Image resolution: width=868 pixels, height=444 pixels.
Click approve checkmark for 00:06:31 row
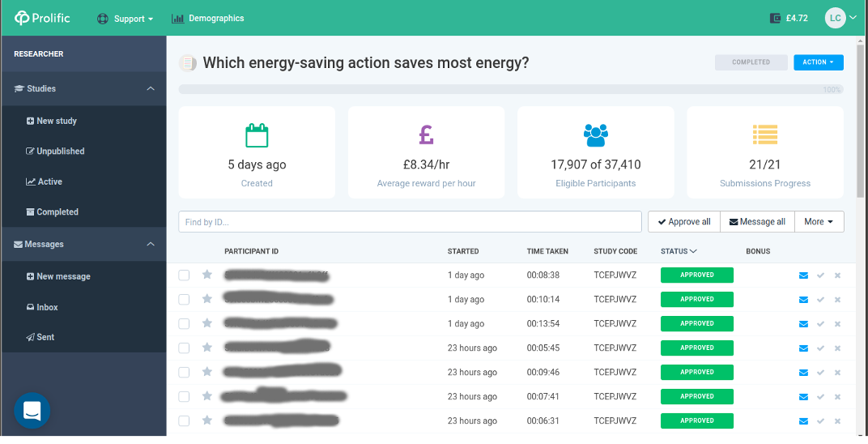click(820, 421)
